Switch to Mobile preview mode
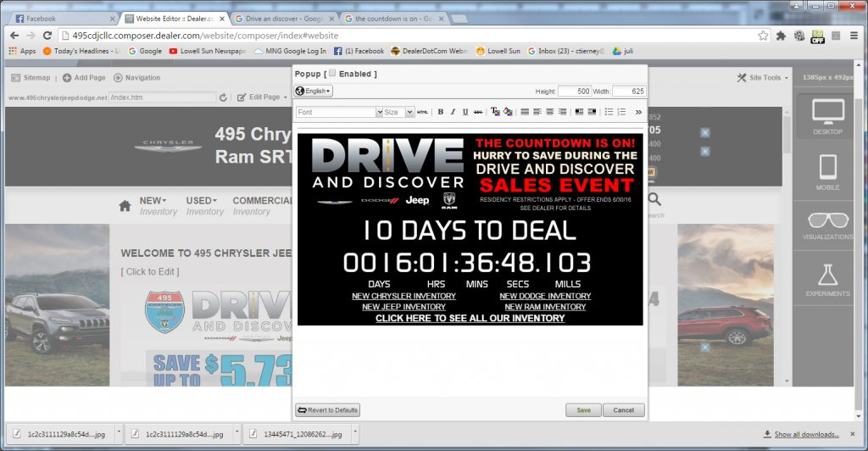 tap(827, 173)
